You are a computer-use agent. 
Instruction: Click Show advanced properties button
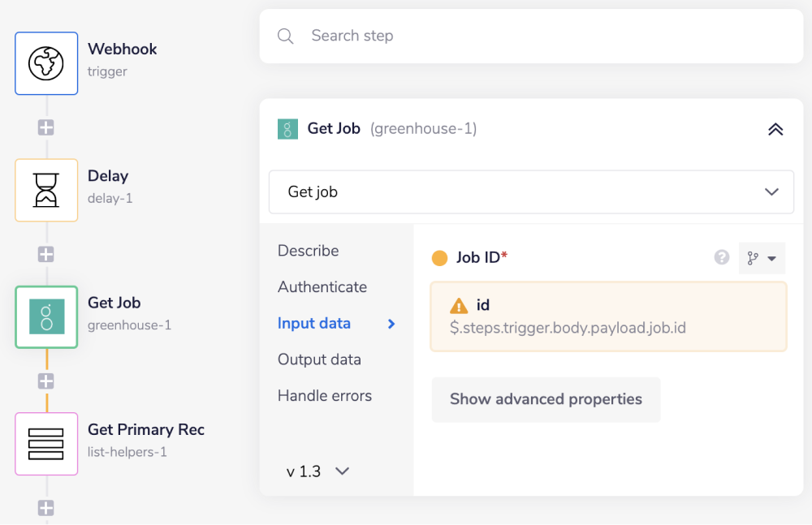coord(546,399)
